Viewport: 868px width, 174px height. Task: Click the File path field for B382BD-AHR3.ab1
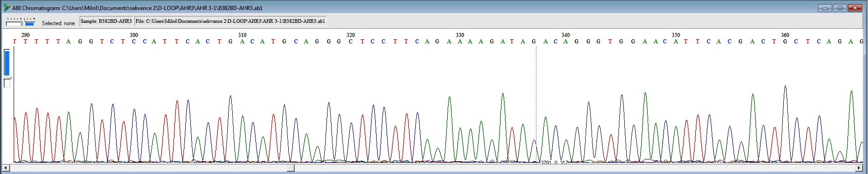click(230, 21)
